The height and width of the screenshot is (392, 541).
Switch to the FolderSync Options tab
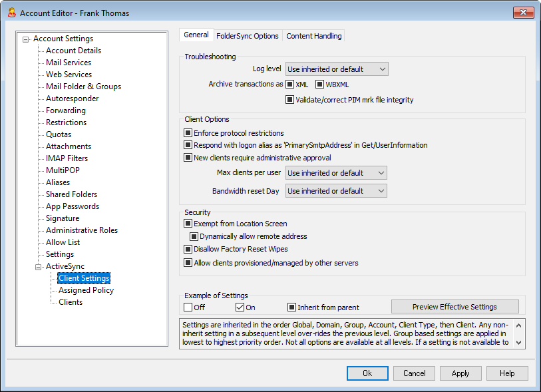pos(247,36)
